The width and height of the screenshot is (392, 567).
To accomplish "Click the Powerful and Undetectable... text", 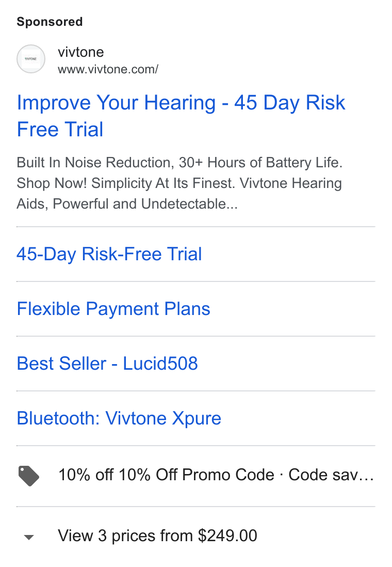I will coord(145,204).
